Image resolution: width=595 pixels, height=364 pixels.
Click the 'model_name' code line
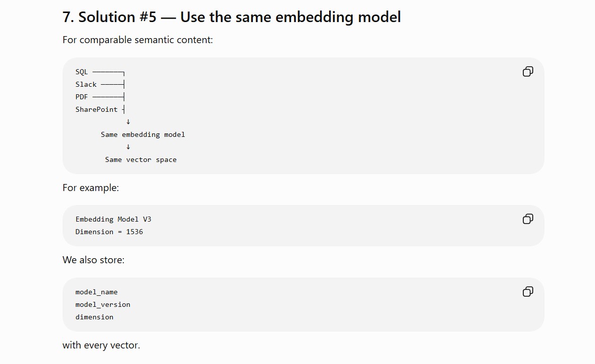(x=96, y=292)
